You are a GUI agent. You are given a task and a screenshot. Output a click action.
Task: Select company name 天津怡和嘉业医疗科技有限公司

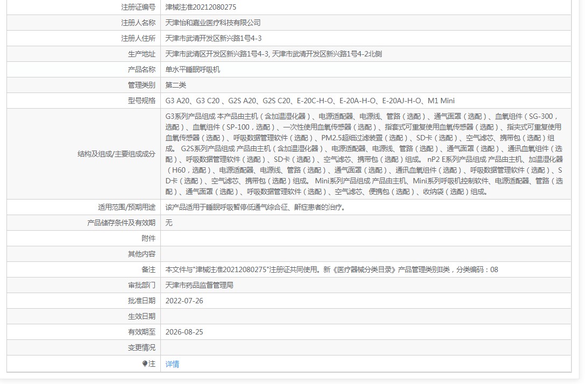pyautogui.click(x=212, y=23)
